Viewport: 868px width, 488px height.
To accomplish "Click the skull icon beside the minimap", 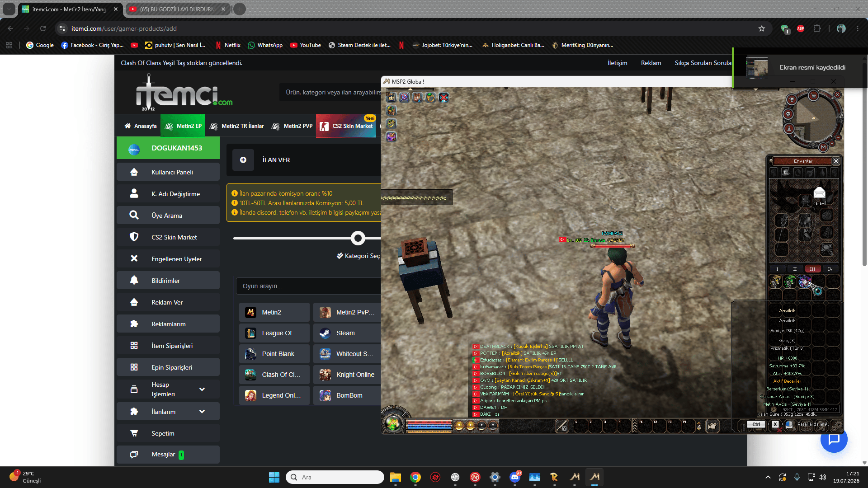I will point(788,114).
